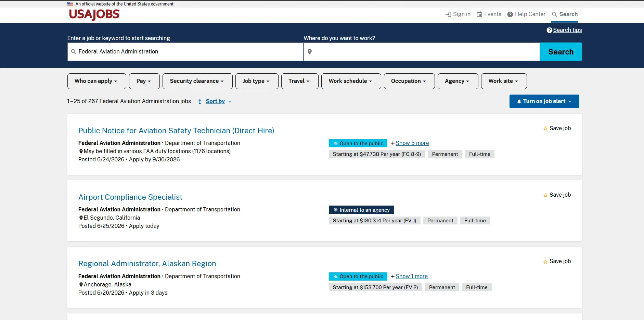Visit the Help Center

coord(526,14)
